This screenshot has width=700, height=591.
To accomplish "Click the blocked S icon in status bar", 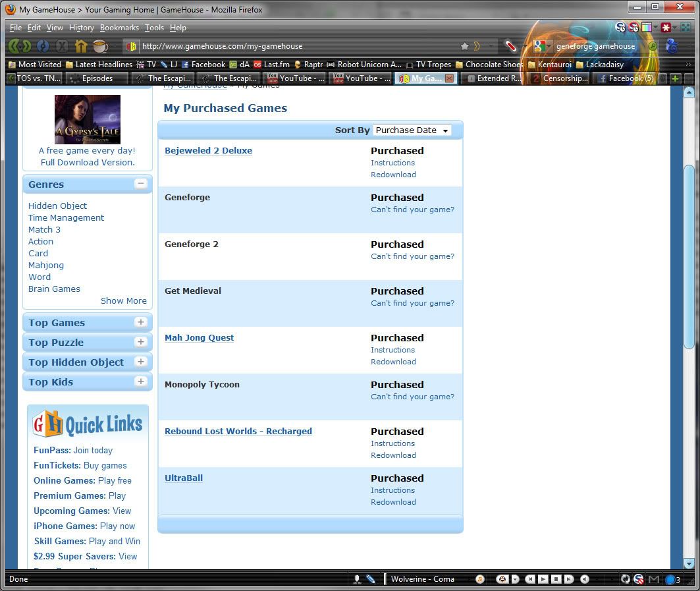I will [x=638, y=579].
